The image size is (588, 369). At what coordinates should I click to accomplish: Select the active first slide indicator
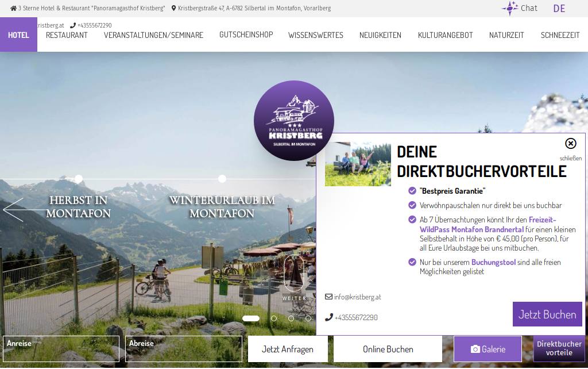click(x=251, y=318)
